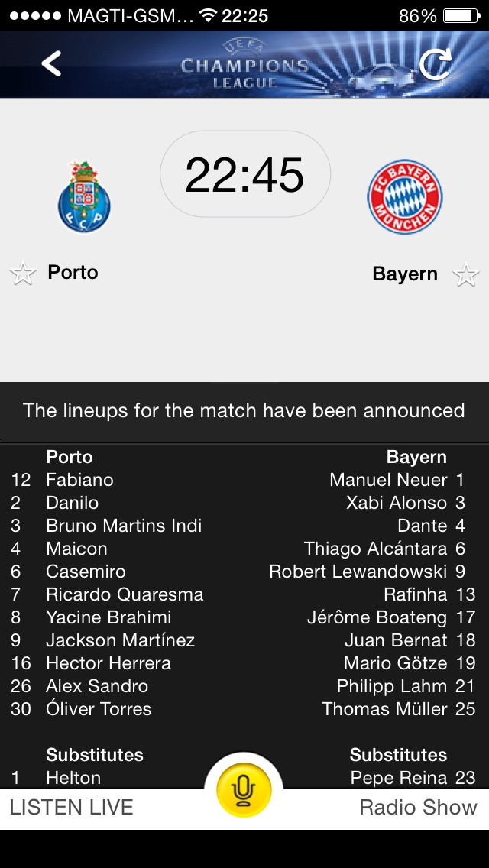Viewport: 489px width, 868px height.
Task: Tap the Wi-Fi icon in status bar
Action: point(208,15)
